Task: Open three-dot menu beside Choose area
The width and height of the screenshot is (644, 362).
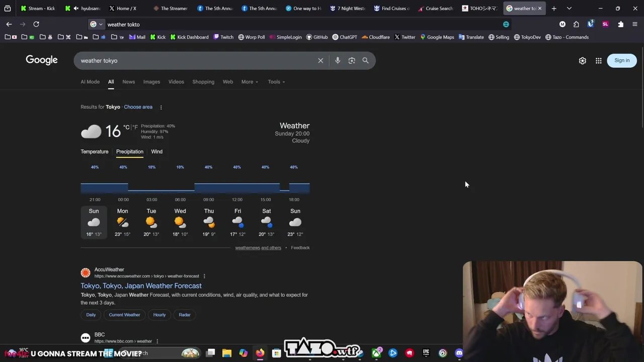Action: coord(161,107)
